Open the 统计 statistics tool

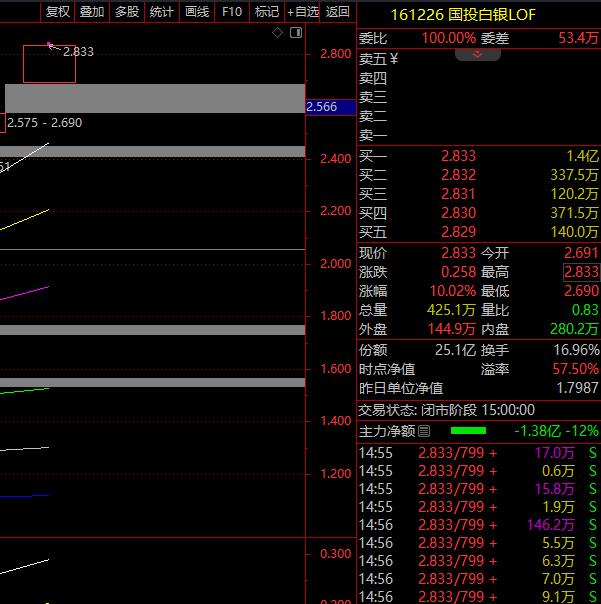pyautogui.click(x=161, y=12)
